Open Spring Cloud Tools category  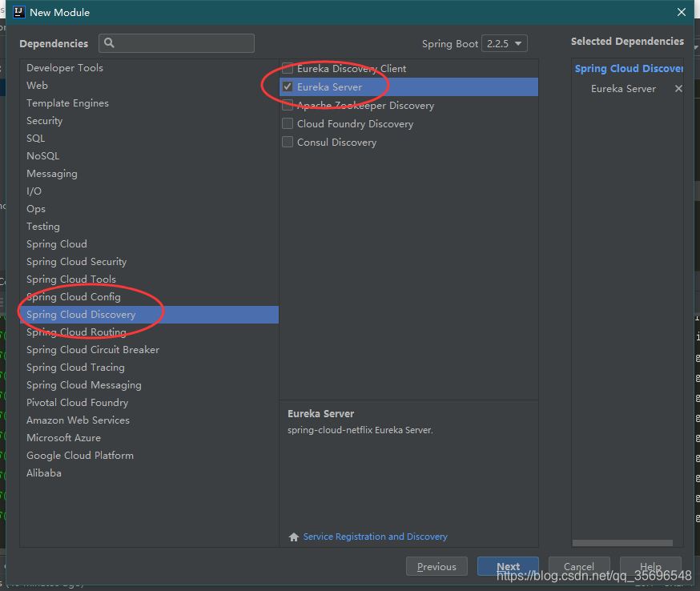(149, 279)
